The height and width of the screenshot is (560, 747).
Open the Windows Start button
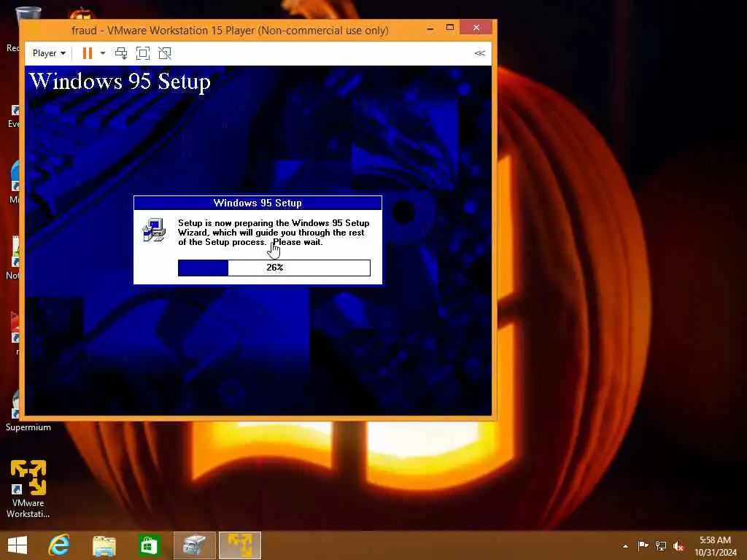pos(18,545)
